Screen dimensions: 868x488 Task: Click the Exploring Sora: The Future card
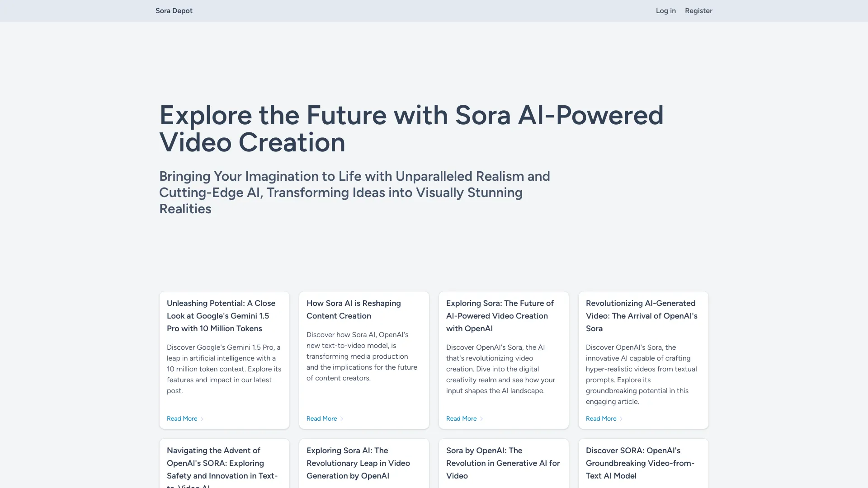500,316
